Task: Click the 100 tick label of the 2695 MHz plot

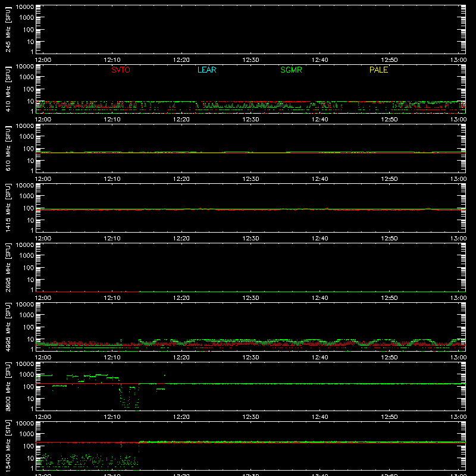Action: coord(29,268)
